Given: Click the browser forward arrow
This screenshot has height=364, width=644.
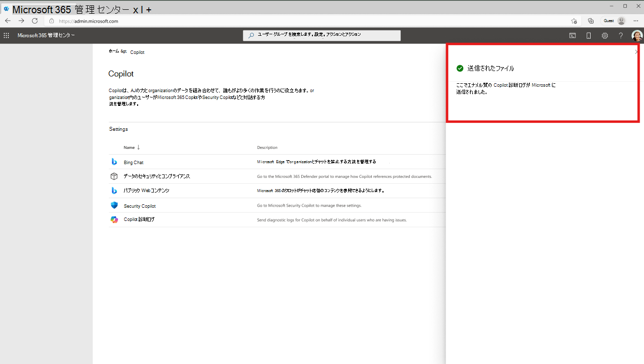Looking at the screenshot, I should click(21, 21).
